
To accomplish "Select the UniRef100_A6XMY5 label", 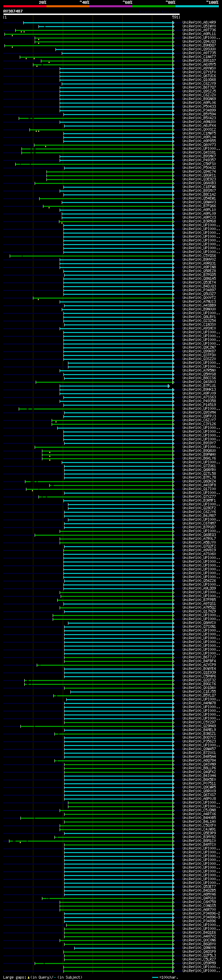I will 199,64.
